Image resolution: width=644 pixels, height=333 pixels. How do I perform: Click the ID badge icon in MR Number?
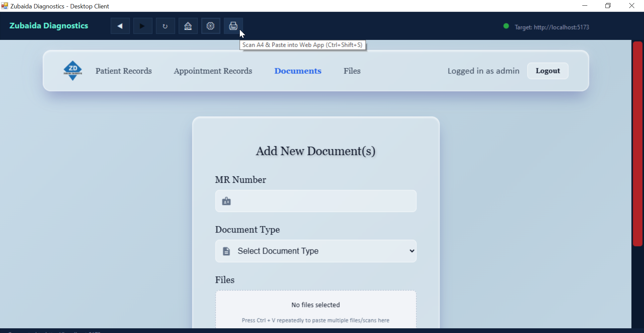coord(226,201)
